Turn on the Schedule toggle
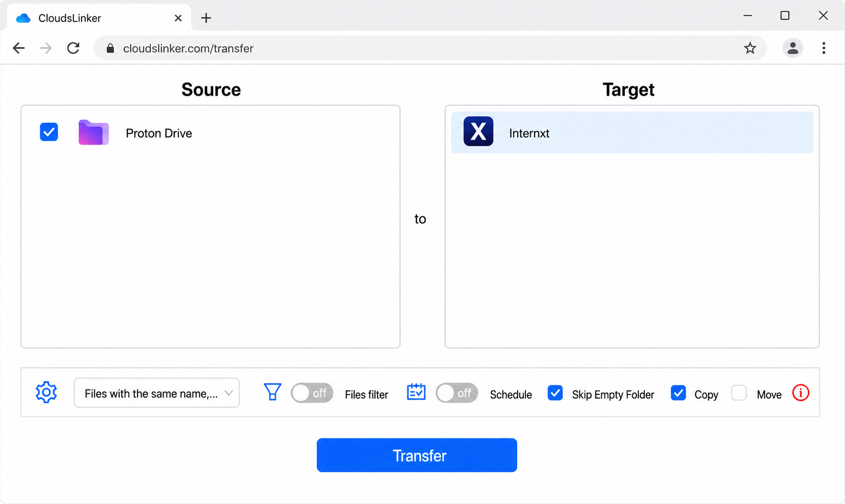This screenshot has width=845, height=504. pos(457,393)
